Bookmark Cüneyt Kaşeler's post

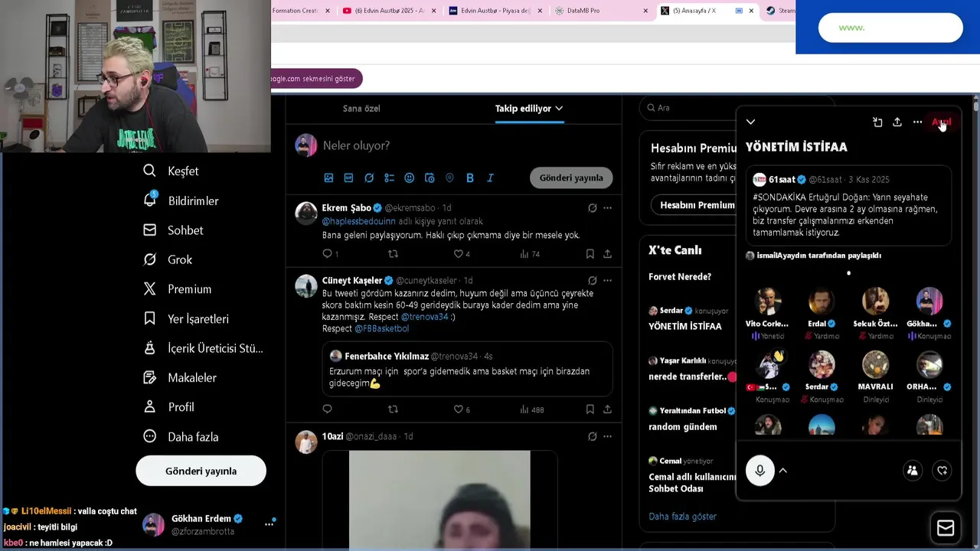[x=590, y=409]
